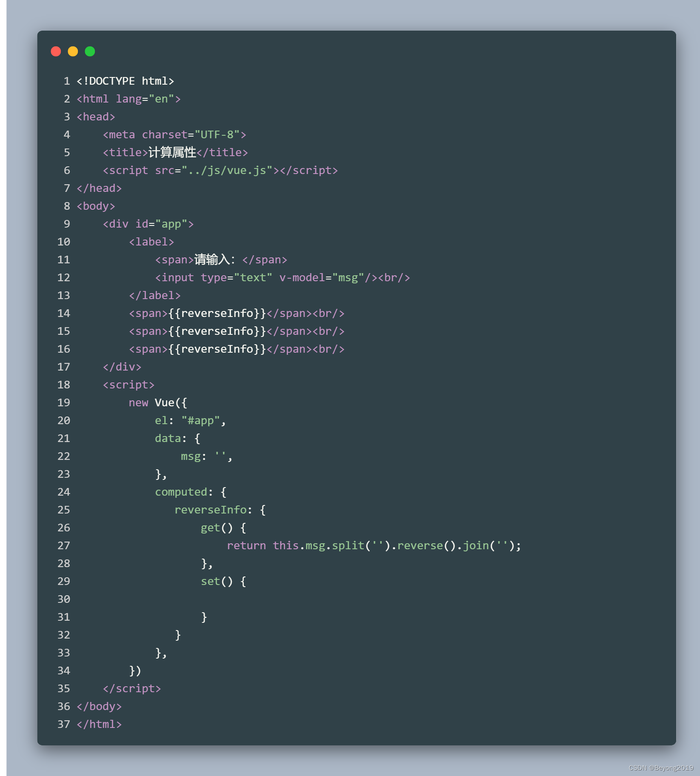Click the '<div id="app">' line
Screen dimensions: 700x776
click(x=148, y=224)
